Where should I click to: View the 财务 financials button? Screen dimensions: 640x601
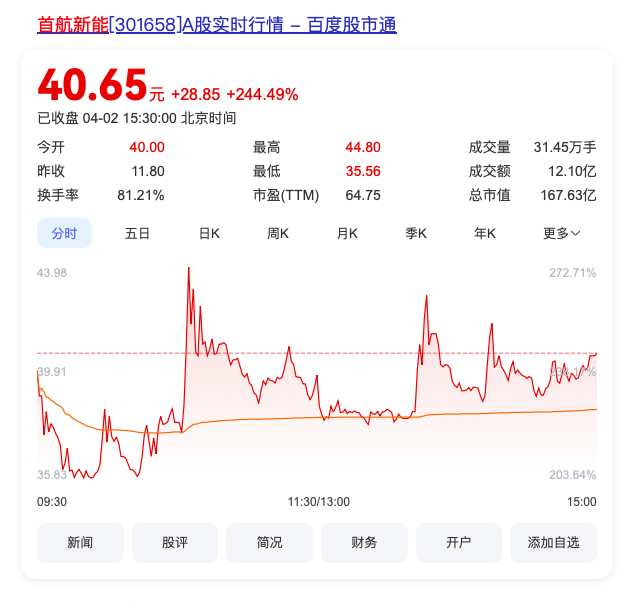364,543
